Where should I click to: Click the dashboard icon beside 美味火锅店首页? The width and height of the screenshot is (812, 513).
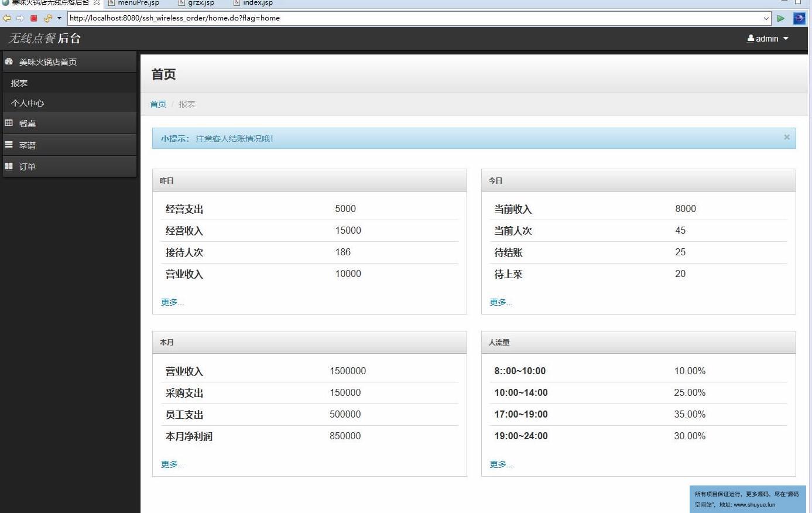(9, 61)
